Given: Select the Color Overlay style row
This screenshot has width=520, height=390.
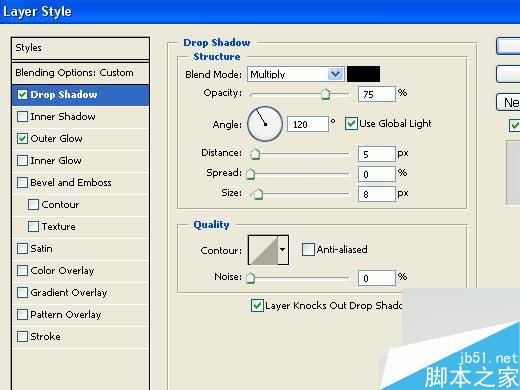Looking at the screenshot, I should pos(80,271).
